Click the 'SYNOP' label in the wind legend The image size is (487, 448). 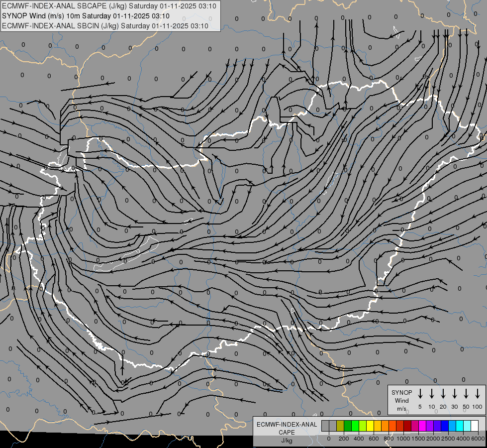[401, 392]
